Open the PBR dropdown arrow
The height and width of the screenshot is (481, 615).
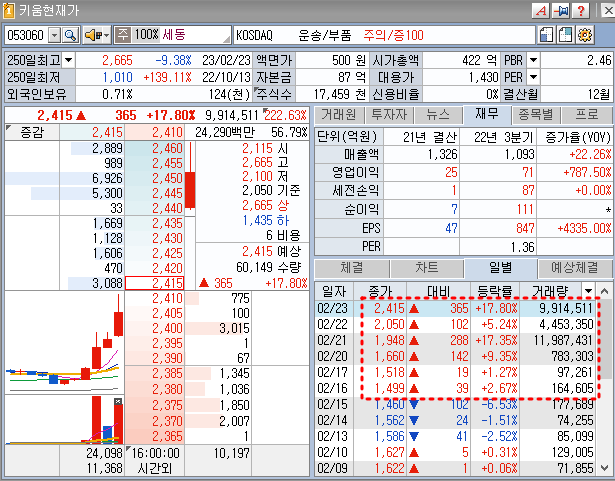533,60
